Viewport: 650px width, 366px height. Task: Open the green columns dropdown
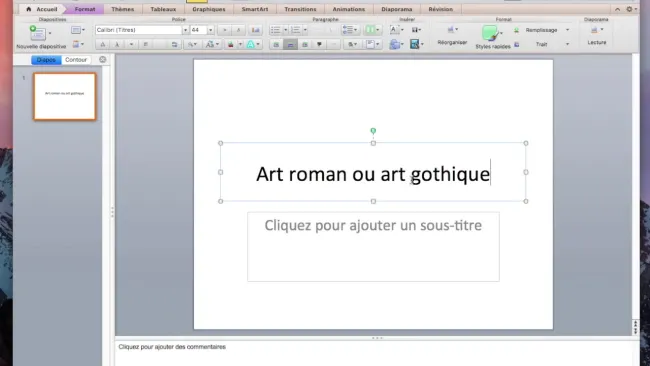click(373, 30)
